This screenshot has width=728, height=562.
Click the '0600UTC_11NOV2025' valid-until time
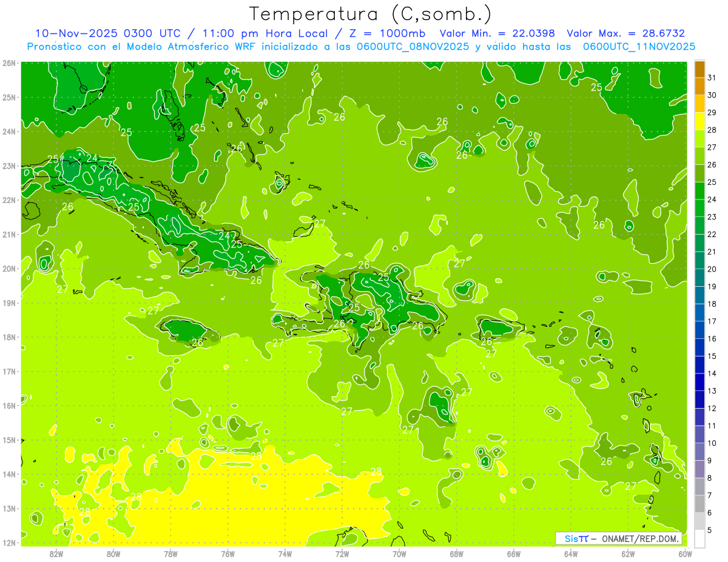coord(639,47)
